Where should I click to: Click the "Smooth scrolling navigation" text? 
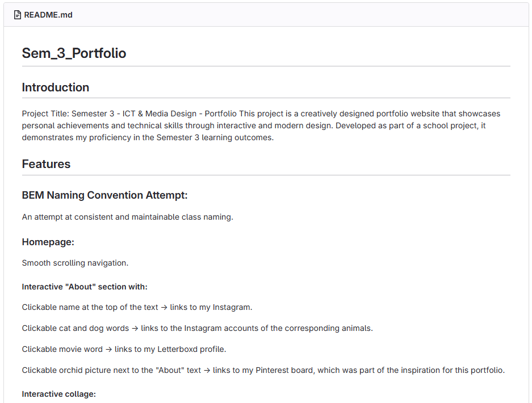coord(76,263)
